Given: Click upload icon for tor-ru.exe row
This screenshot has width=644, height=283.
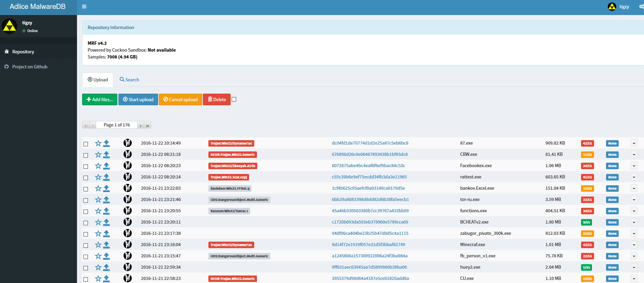Looking at the screenshot, I should (107, 200).
